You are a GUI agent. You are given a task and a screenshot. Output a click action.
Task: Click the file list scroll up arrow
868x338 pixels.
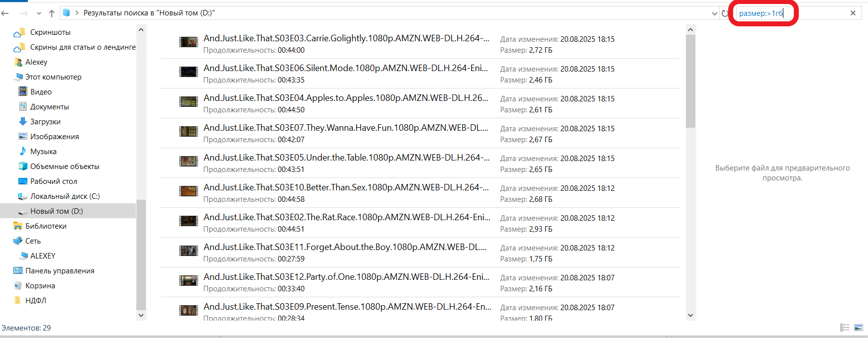tap(690, 30)
